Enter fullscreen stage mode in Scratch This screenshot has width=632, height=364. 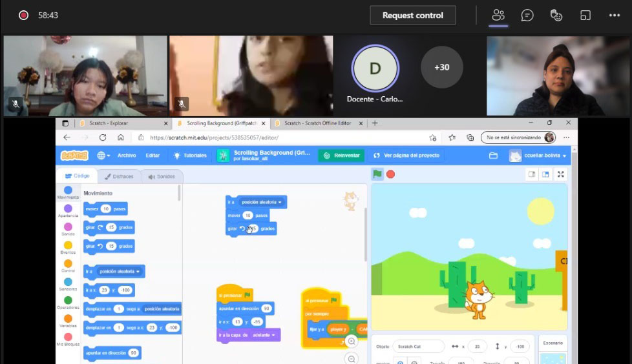[560, 174]
